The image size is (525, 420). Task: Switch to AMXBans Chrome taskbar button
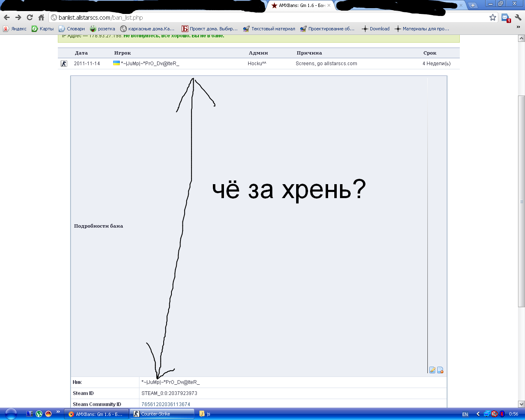pos(96,414)
